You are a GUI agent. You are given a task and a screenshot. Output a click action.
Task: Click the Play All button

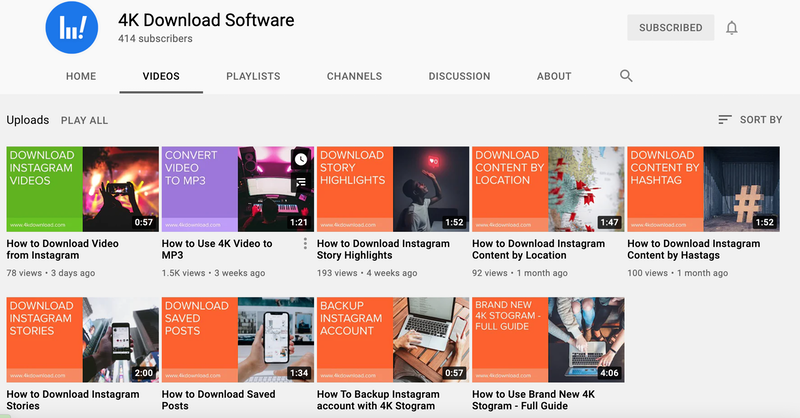pyautogui.click(x=84, y=120)
